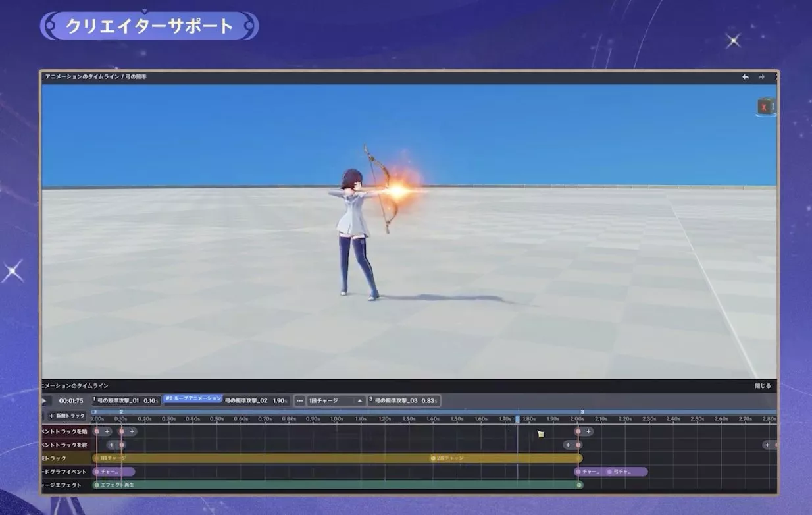
Task: Click the 閉じる button
Action: pyautogui.click(x=762, y=386)
